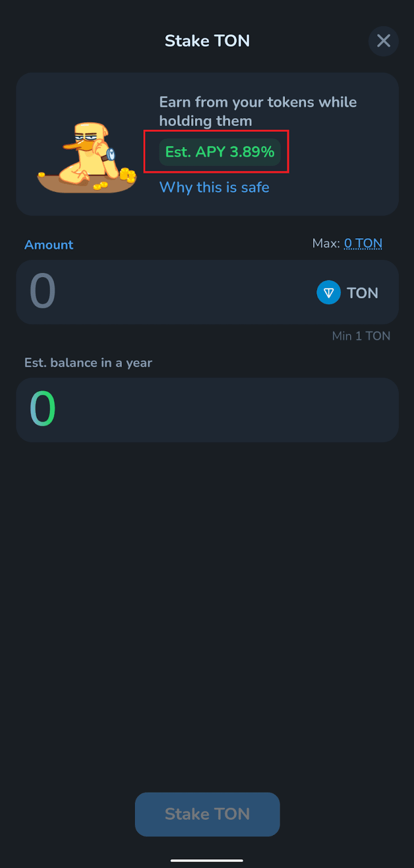Tap the blue "Amount" label
Image resolution: width=414 pixels, height=868 pixels.
(x=49, y=245)
